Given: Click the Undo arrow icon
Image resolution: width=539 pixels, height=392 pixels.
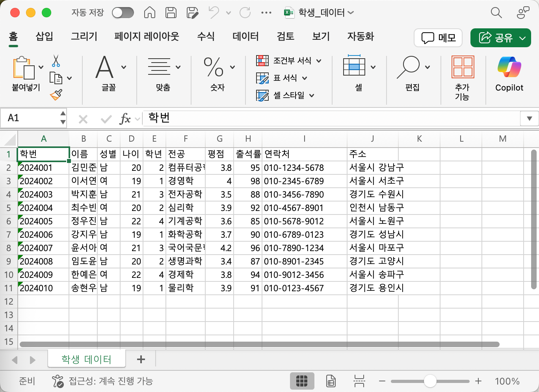Looking at the screenshot, I should (214, 13).
